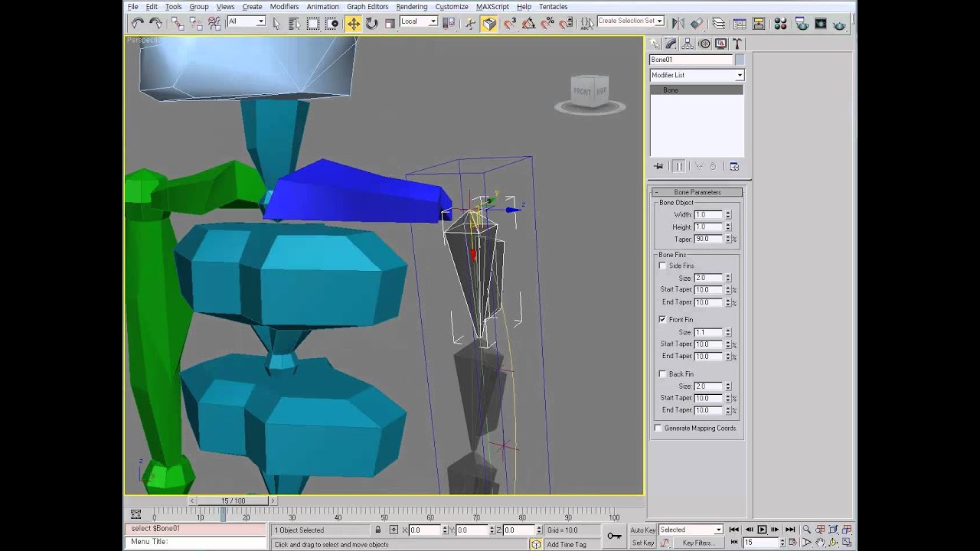Click the Set Key button

tap(643, 543)
